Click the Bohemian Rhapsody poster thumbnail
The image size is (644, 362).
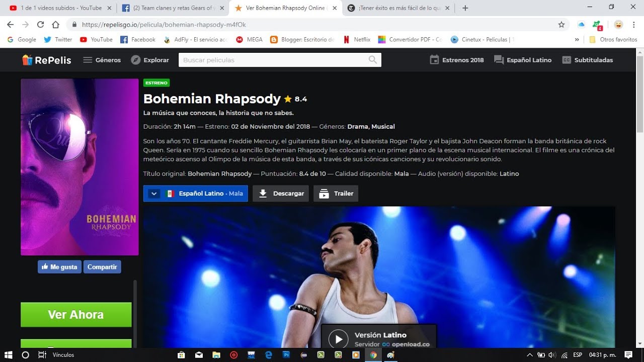click(79, 167)
